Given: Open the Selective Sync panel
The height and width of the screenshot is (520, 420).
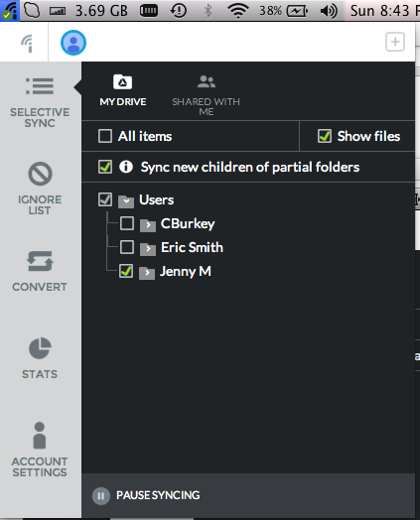Looking at the screenshot, I should (x=40, y=103).
